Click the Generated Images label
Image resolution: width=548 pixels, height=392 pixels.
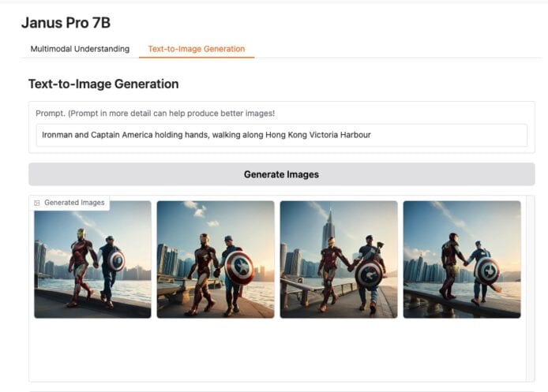click(x=74, y=203)
